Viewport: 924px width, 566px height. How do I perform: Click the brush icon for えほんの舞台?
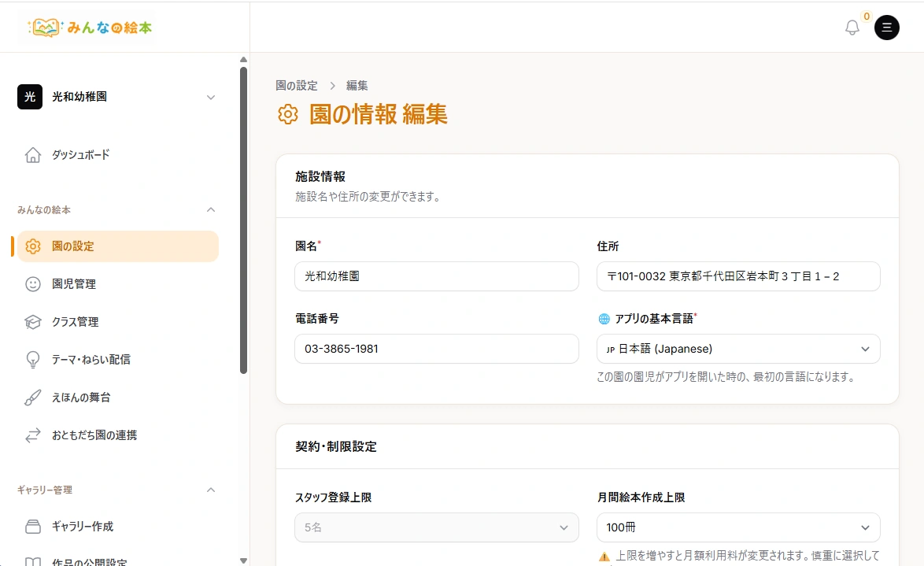pyautogui.click(x=33, y=398)
